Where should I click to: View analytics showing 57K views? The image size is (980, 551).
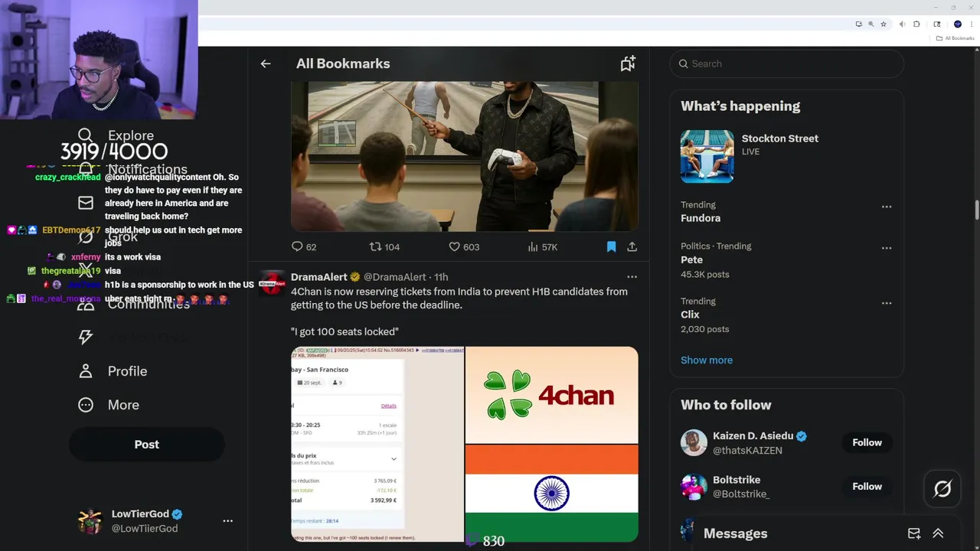543,246
